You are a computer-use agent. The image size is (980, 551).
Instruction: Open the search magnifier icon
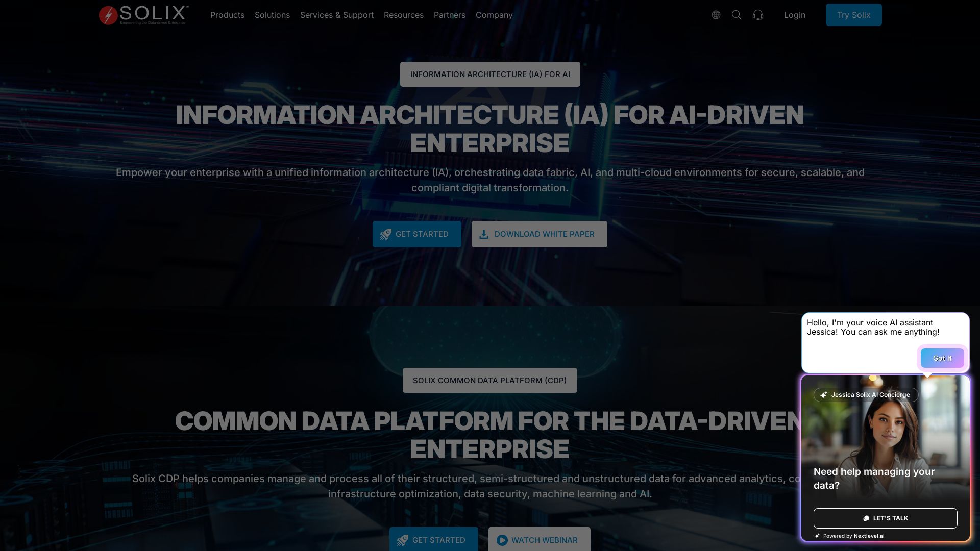pyautogui.click(x=737, y=15)
